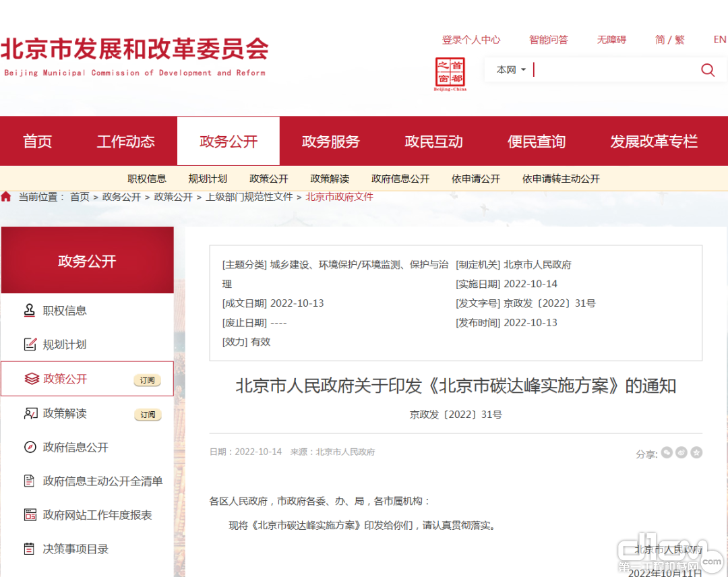Viewport: 728px width, 577px height.
Task: Click the 政府信息公开 compass icon
Action: 30,447
